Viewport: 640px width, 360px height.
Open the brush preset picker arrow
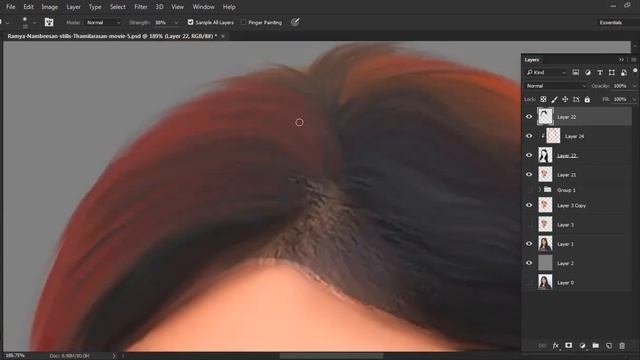(x=34, y=22)
